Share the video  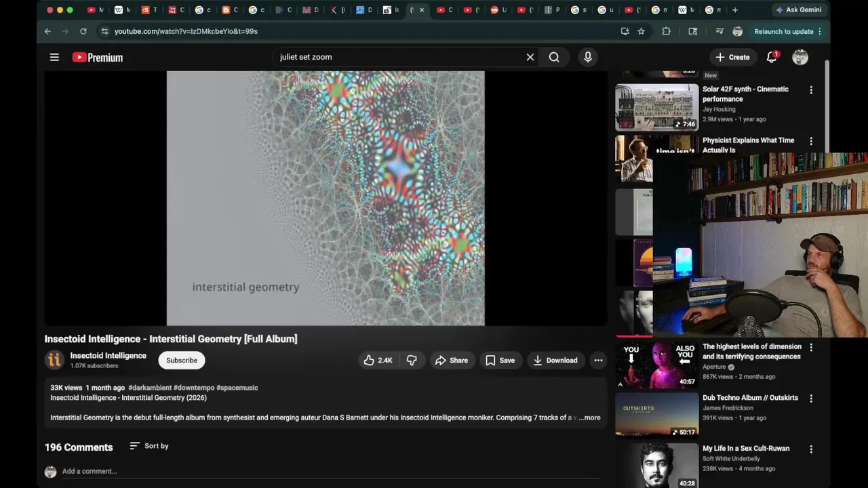tap(452, 361)
